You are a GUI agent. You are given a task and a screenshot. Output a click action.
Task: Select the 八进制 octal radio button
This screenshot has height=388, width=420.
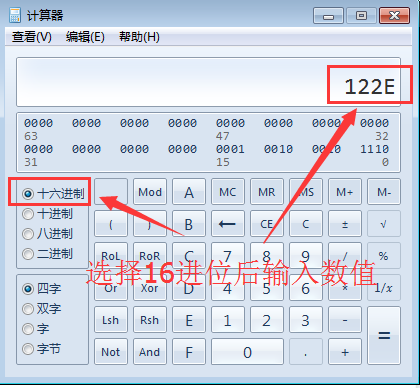pyautogui.click(x=47, y=234)
